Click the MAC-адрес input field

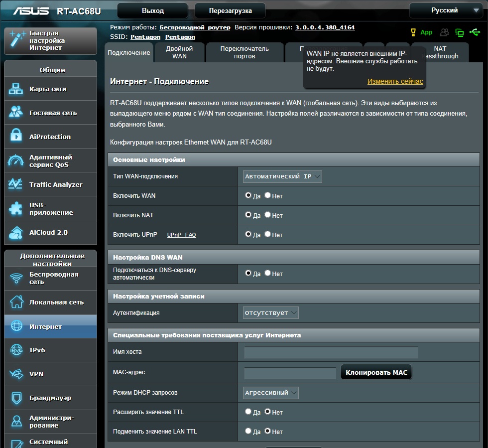(x=290, y=372)
